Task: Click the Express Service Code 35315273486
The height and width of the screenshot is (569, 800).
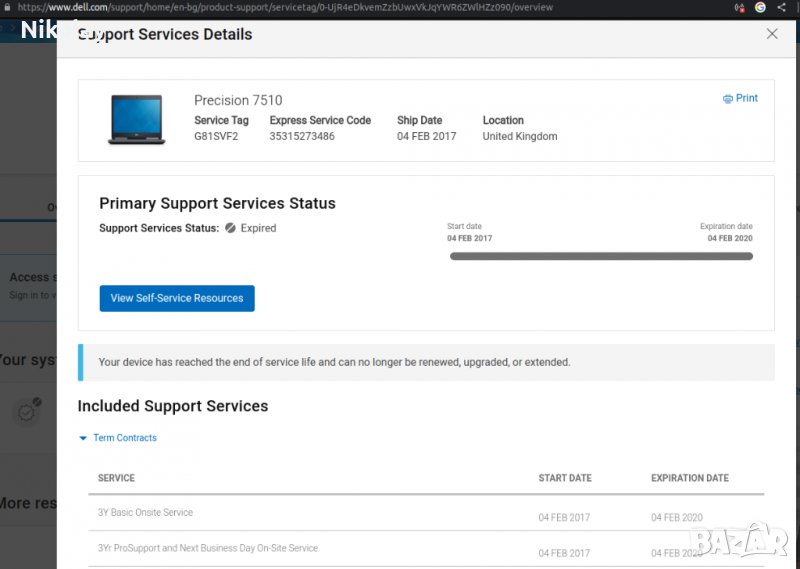Action: 302,137
